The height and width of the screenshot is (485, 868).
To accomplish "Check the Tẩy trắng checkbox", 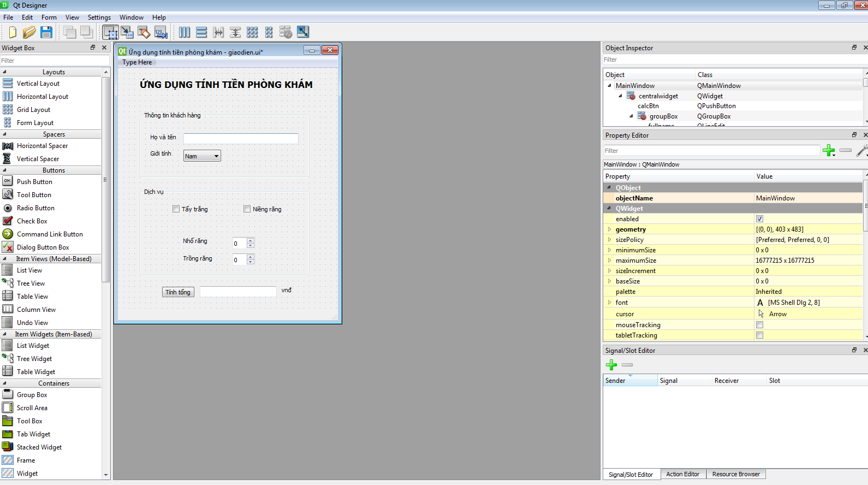I will 176,209.
